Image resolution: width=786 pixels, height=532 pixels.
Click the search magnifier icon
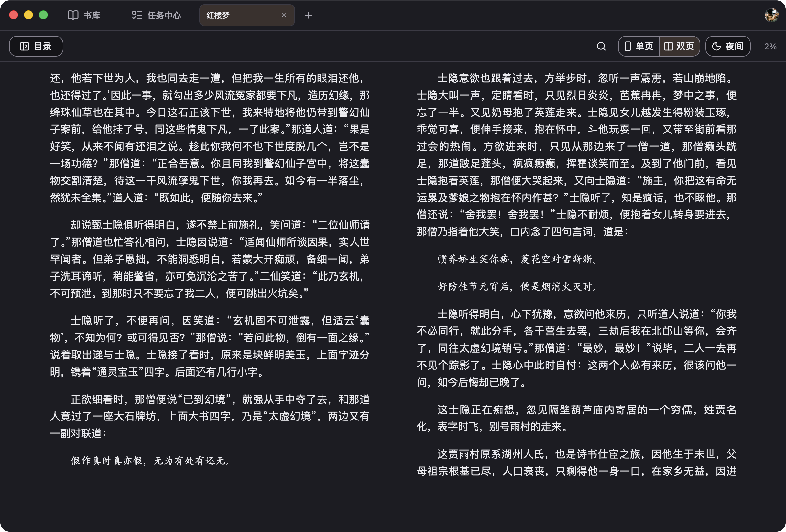coord(601,46)
